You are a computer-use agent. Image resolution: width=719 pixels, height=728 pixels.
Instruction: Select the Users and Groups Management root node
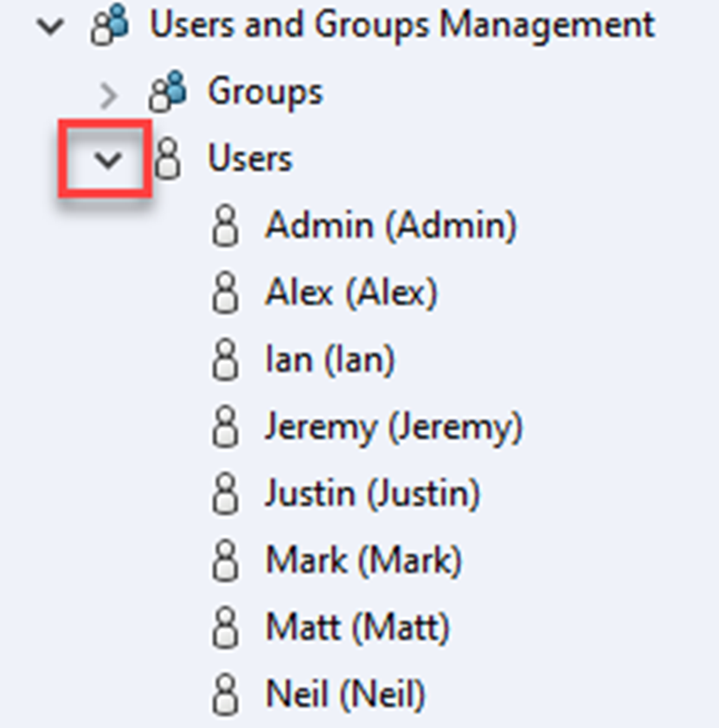click(x=402, y=24)
